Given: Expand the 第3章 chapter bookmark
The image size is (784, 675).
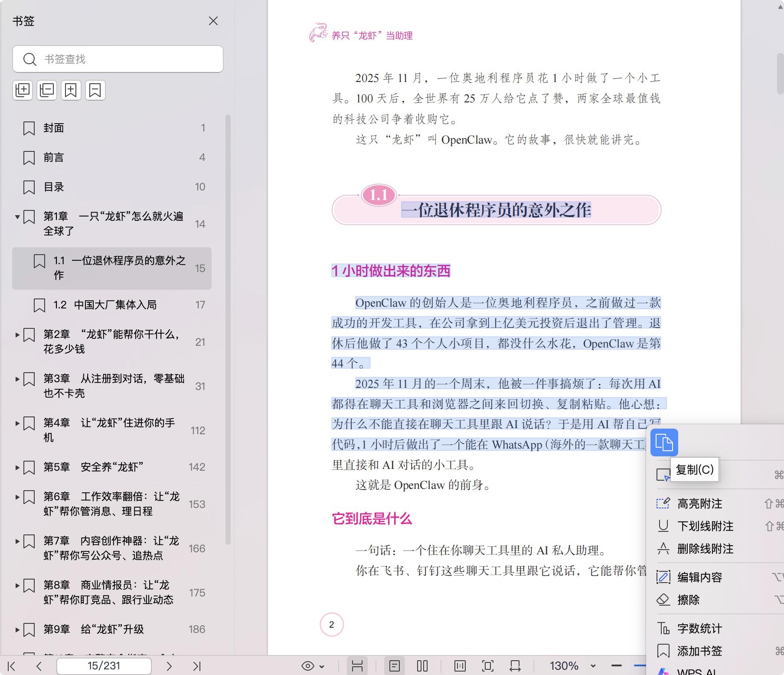Looking at the screenshot, I should coord(17,379).
